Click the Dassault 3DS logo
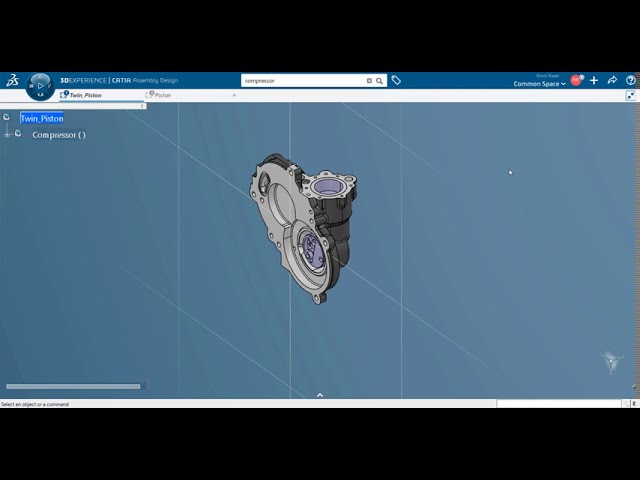This screenshot has height=480, width=640. pyautogui.click(x=12, y=80)
